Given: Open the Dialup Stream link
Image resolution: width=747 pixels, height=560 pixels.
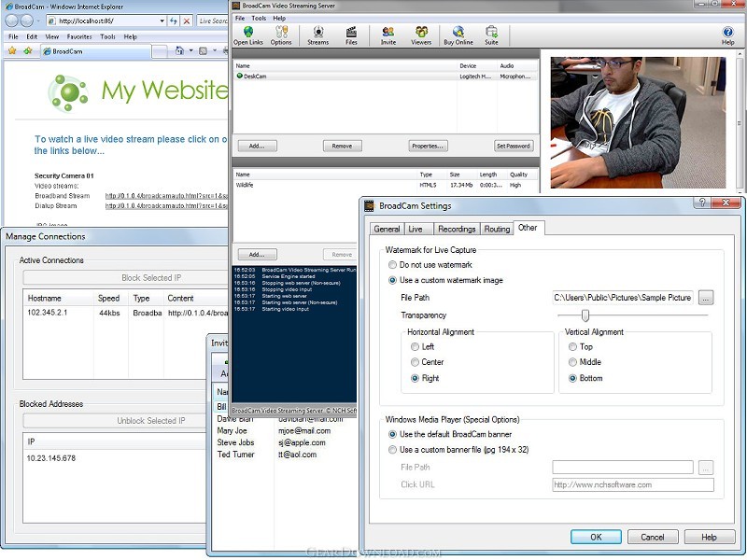Looking at the screenshot, I should coord(166,205).
